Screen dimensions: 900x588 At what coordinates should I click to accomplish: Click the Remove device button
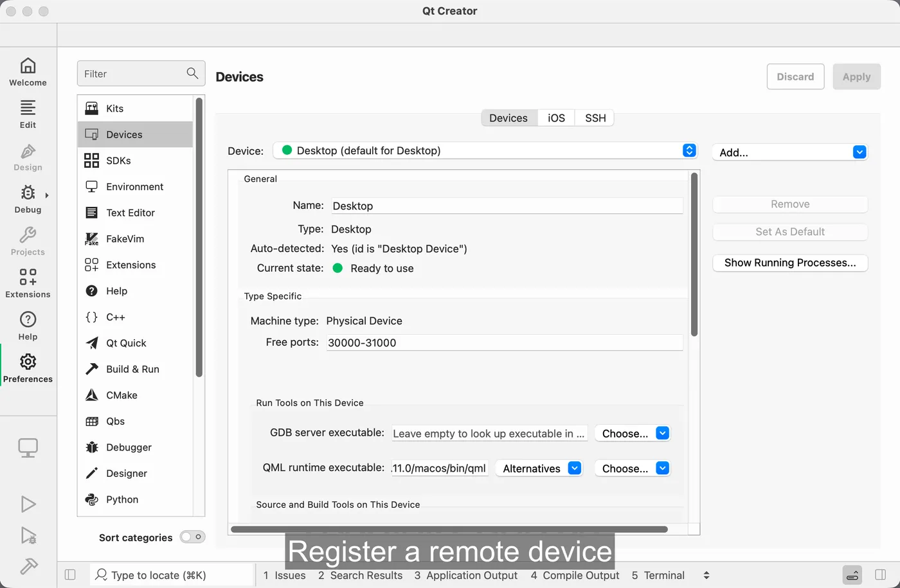point(790,204)
